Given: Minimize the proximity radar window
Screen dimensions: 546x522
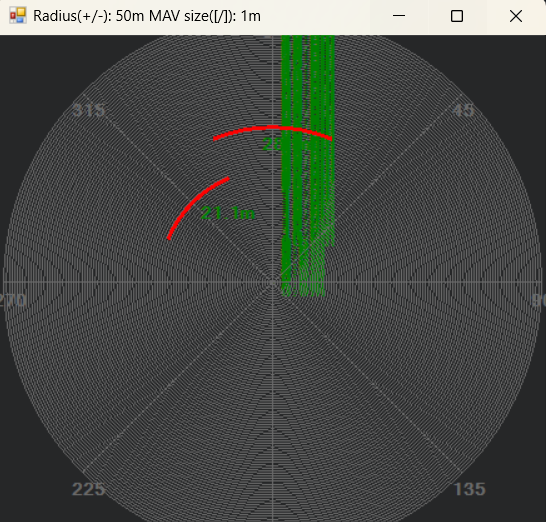Looking at the screenshot, I should (399, 16).
